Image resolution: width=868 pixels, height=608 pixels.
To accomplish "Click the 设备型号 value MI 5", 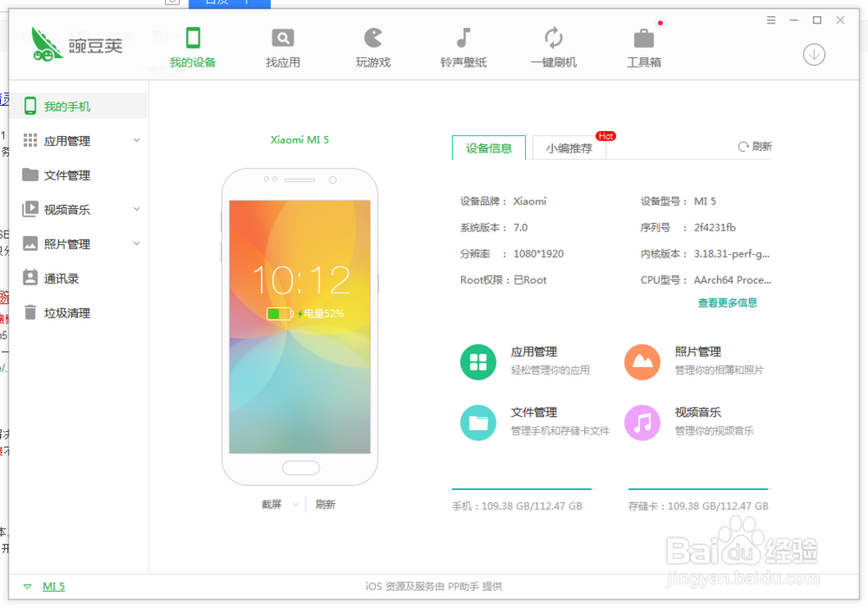I will 705,201.
